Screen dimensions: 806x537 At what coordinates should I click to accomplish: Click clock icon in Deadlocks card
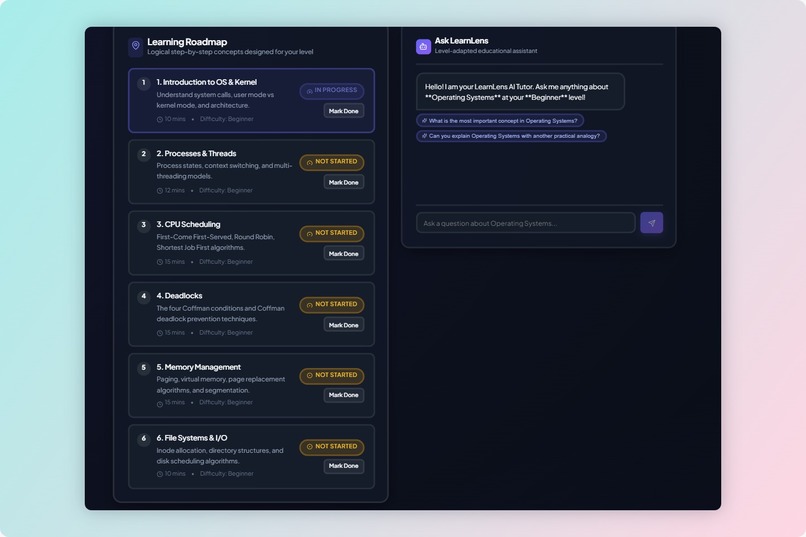click(160, 333)
